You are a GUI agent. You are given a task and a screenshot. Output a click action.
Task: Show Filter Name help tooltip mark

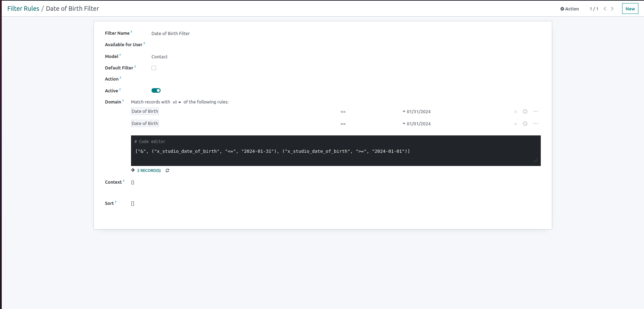click(131, 32)
